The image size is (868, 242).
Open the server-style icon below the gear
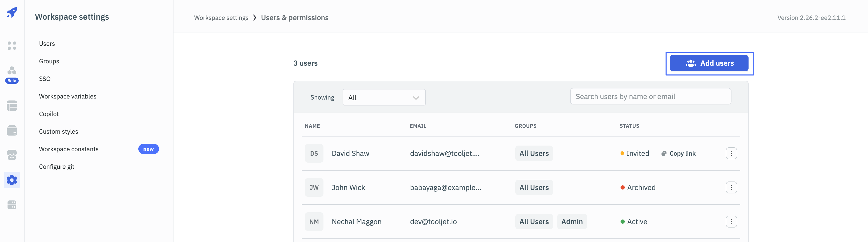tap(12, 205)
